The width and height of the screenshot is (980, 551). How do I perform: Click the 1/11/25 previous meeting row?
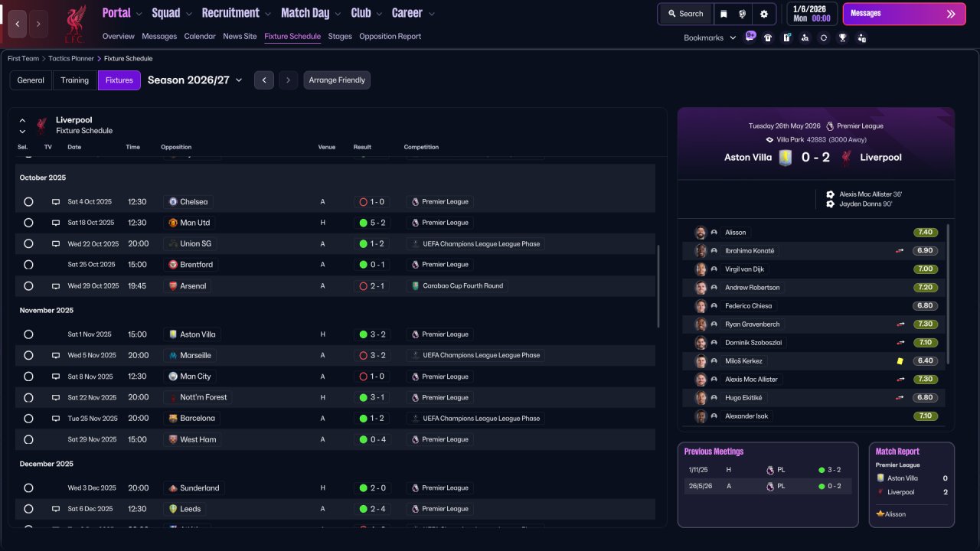pos(768,470)
